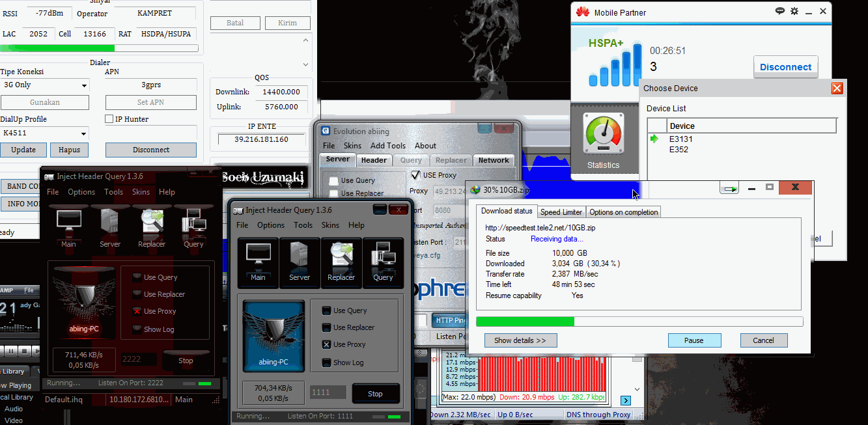Screen dimensions: 868x425
Task: Click blue abiing-PC shield emblem
Action: click(273, 336)
